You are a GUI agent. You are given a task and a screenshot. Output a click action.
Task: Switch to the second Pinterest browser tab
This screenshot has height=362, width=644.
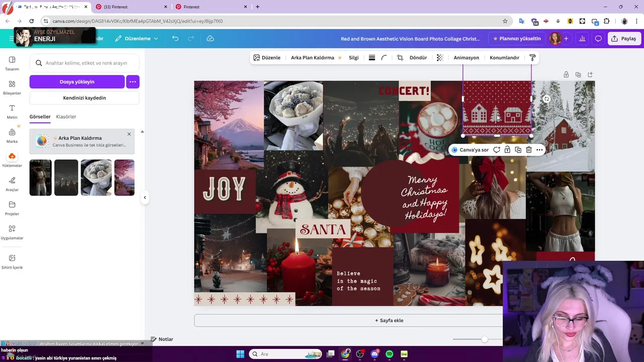[x=211, y=7]
